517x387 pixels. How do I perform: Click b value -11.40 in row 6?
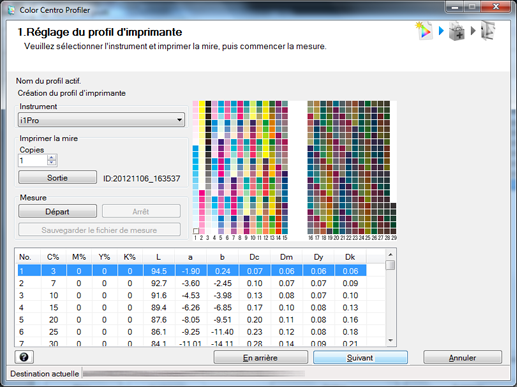pyautogui.click(x=222, y=332)
